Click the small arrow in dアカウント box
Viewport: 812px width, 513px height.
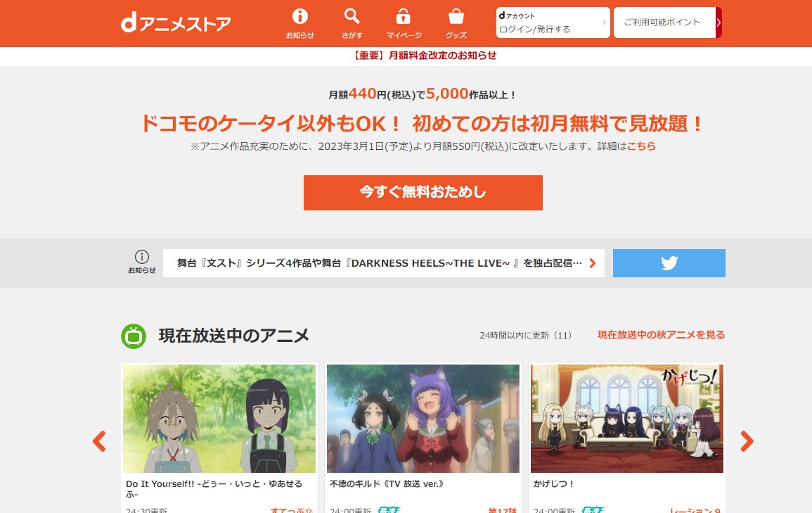[604, 23]
